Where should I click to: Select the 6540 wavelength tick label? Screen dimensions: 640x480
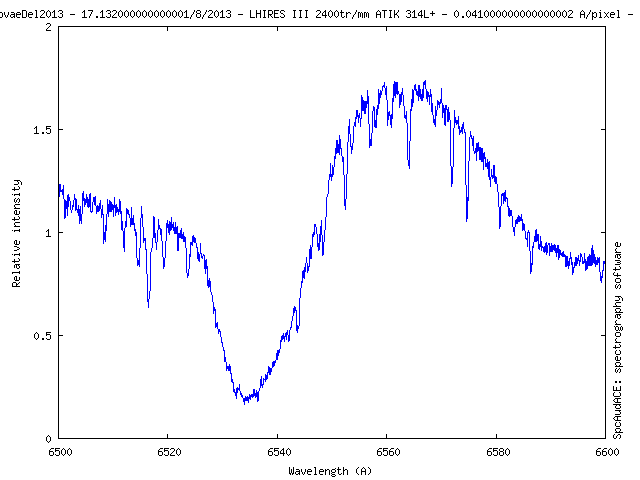pos(277,452)
